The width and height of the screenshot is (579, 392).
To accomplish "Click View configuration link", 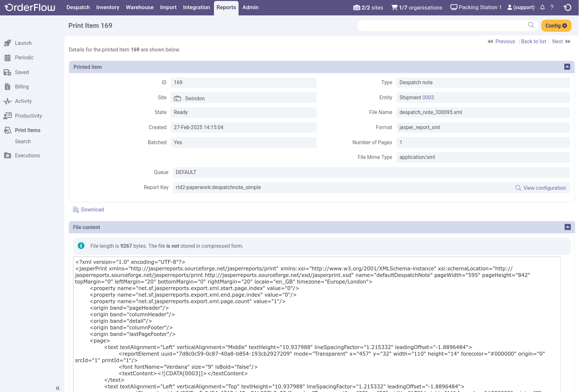I will pyautogui.click(x=544, y=188).
